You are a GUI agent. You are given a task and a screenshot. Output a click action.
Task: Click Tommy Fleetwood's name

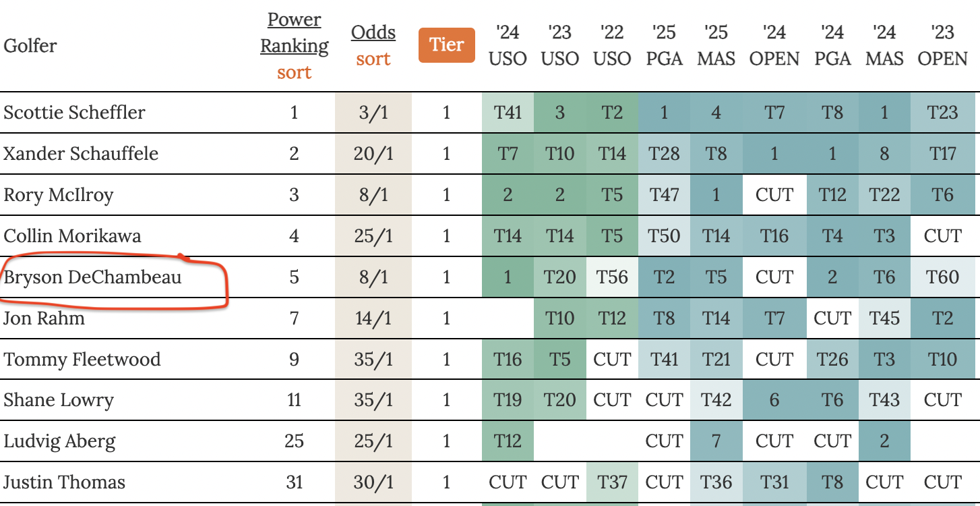[x=82, y=359]
